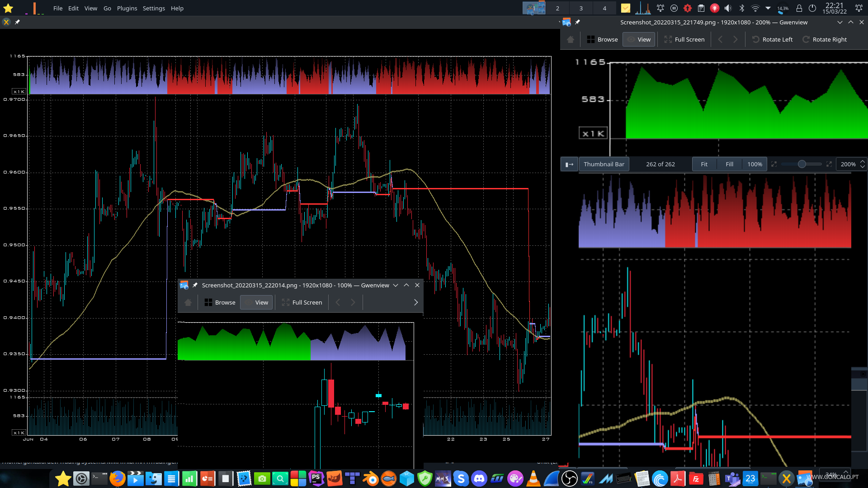868x488 pixels.
Task: Enter Full Screen in the 200% Gwenview window
Action: tap(684, 39)
